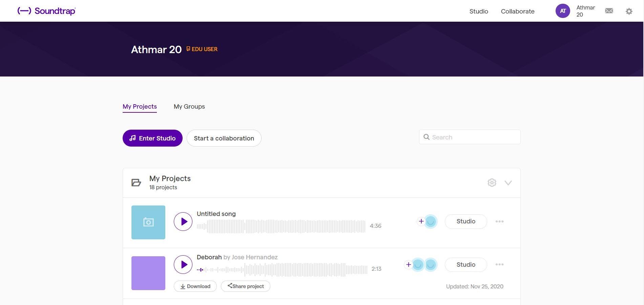Switch to the My Groups tab
Image resolution: width=644 pixels, height=305 pixels.
click(189, 107)
